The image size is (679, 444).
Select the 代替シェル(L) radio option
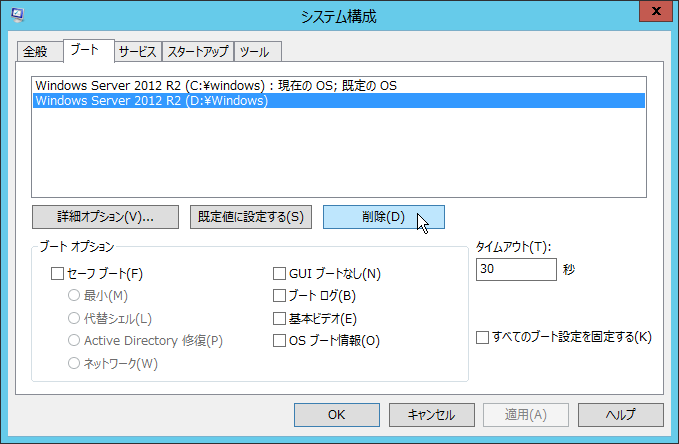74,318
